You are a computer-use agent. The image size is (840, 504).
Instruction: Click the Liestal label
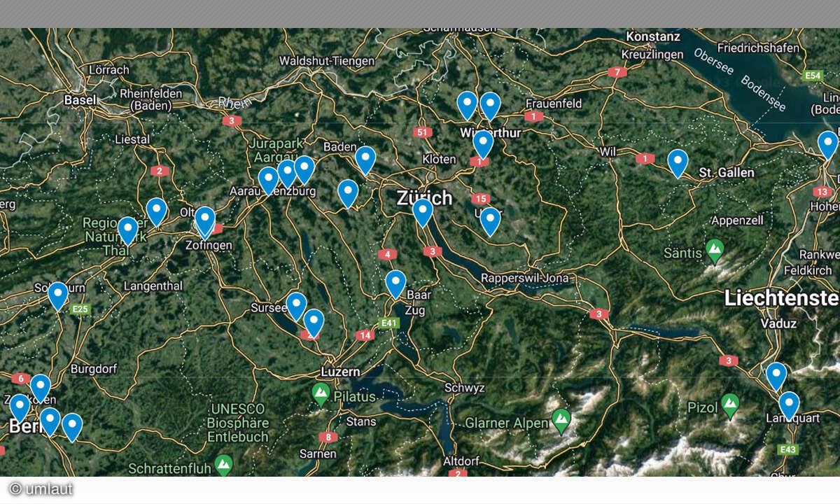pyautogui.click(x=132, y=139)
